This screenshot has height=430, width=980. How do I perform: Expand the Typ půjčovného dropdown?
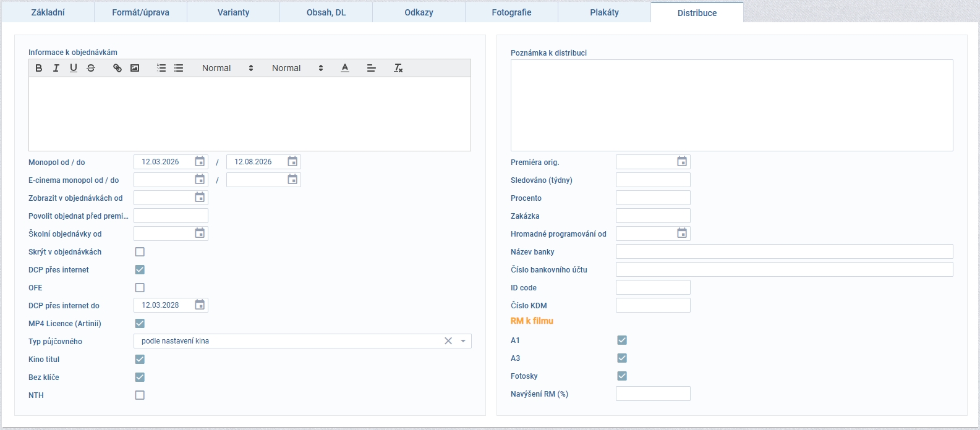pos(463,341)
